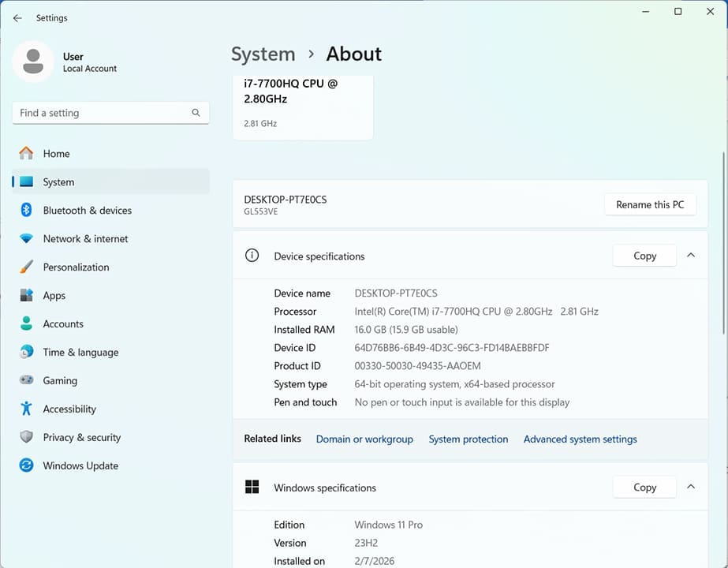
Task: Click the Rename this PC button
Action: (650, 204)
